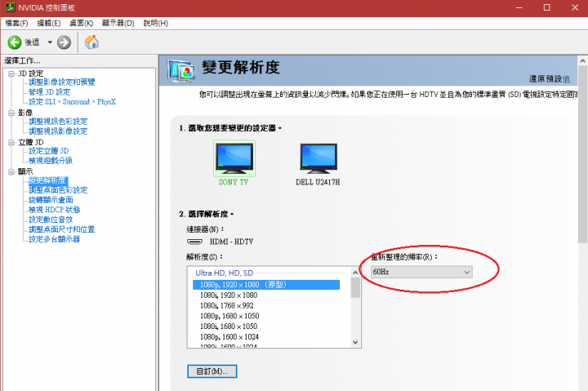Select 1080p, 1680 × 1050 resolution

229,316
